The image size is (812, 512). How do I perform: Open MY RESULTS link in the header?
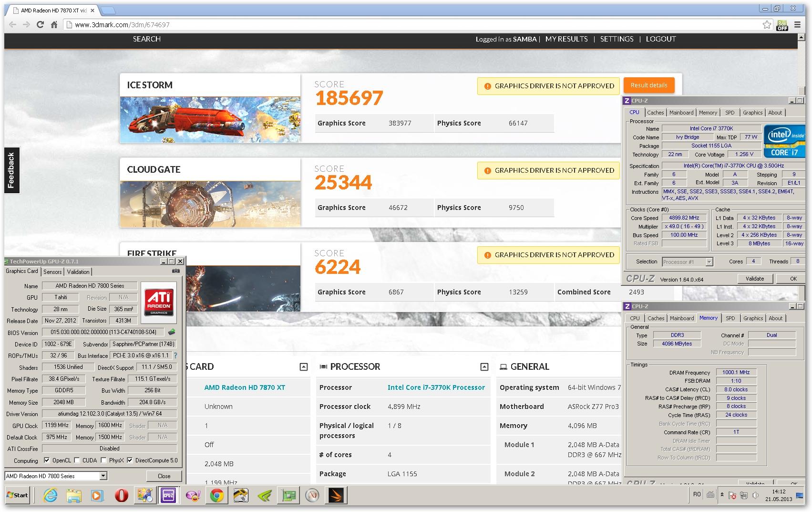[x=566, y=39]
